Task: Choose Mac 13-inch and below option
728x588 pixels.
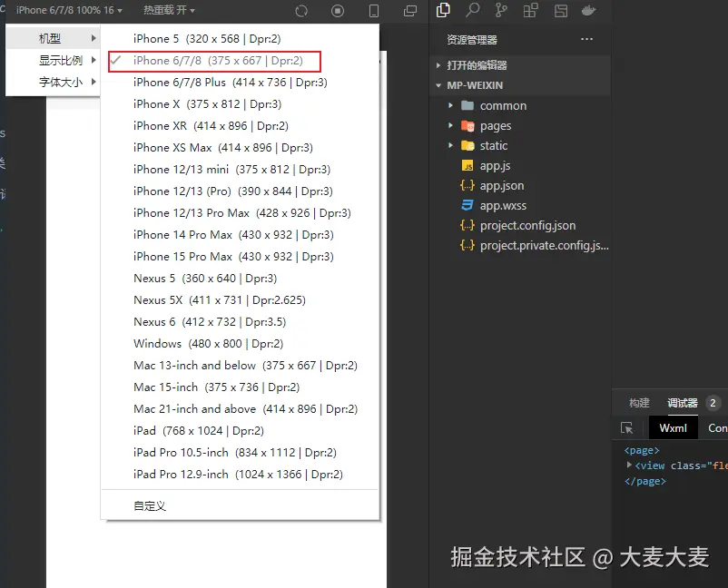Action: [240, 366]
